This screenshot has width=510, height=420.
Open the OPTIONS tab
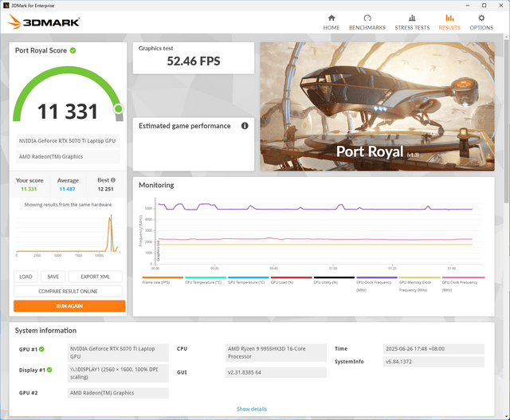[481, 22]
